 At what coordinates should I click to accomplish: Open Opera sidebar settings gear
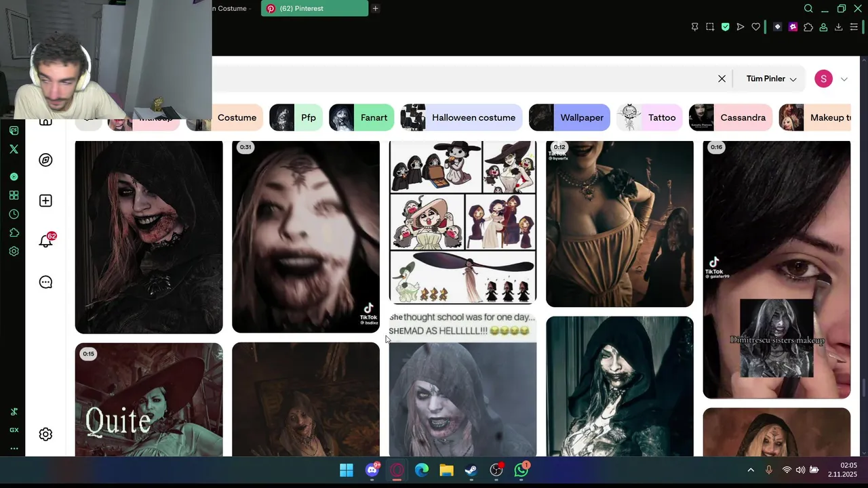tap(14, 251)
